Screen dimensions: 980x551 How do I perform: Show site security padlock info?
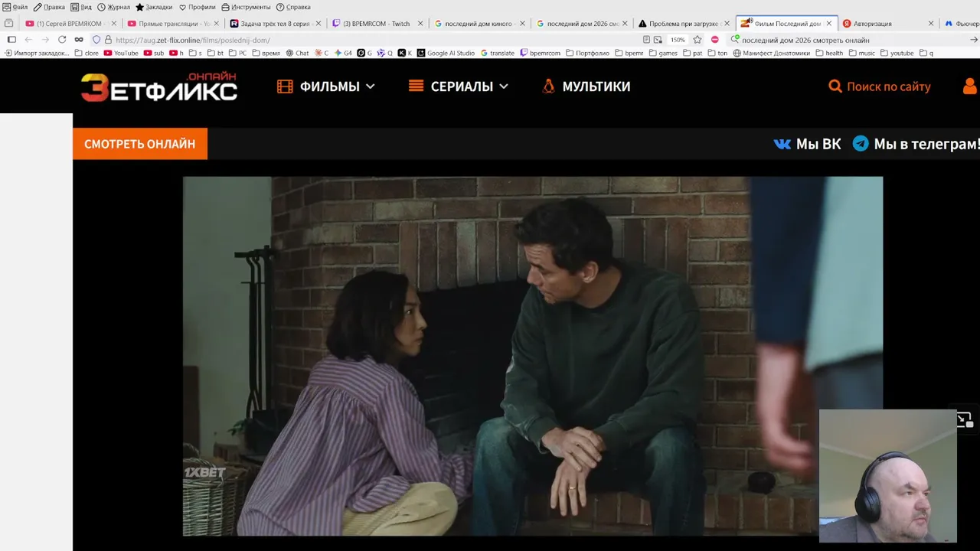pos(108,40)
